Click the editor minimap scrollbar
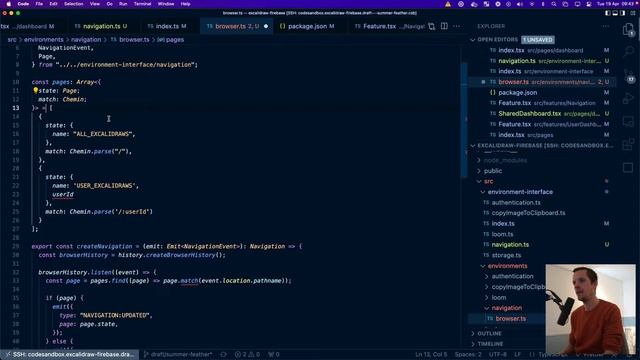Screen dimensions: 640x360 tap(464, 120)
